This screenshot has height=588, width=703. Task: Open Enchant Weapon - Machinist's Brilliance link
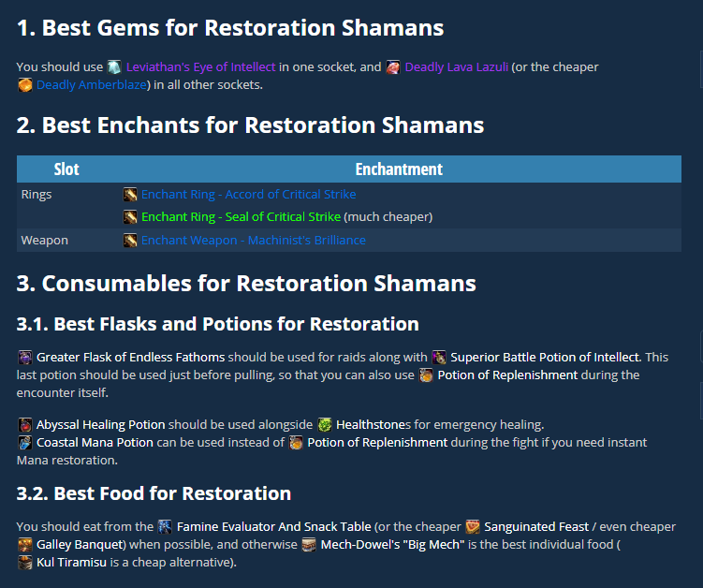[253, 241]
